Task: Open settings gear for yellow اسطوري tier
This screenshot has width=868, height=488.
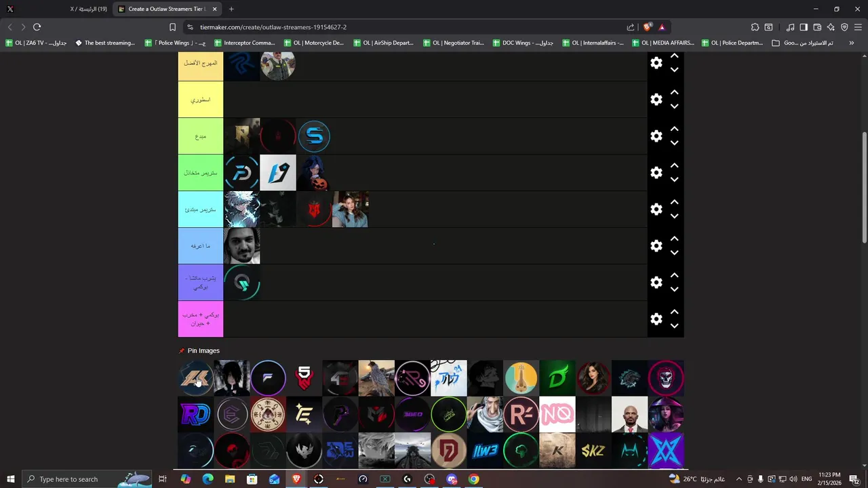Action: pos(656,100)
